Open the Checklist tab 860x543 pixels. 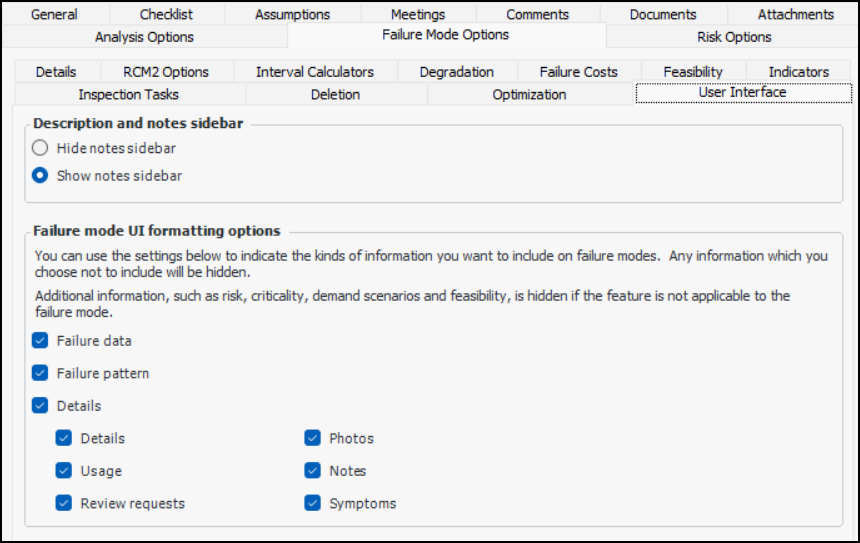(x=166, y=14)
